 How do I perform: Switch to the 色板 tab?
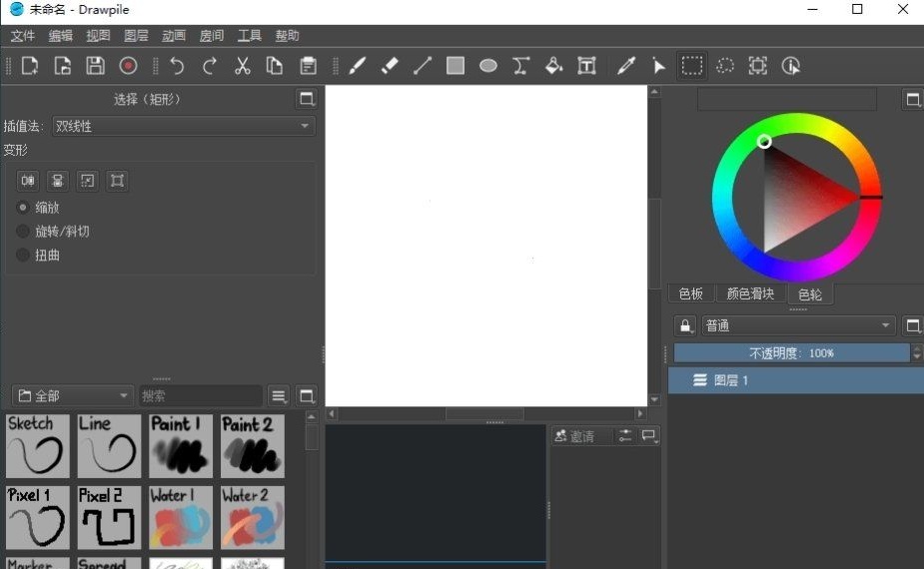point(690,293)
